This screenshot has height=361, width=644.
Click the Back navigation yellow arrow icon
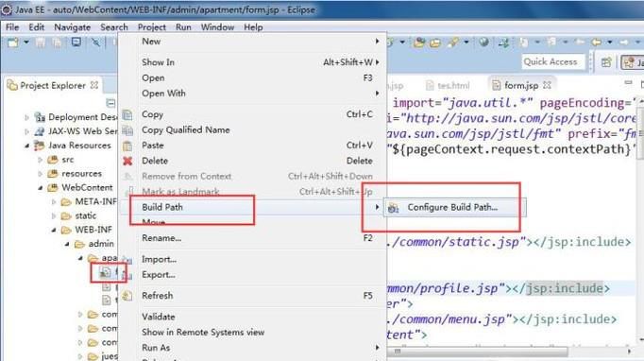tap(597, 42)
